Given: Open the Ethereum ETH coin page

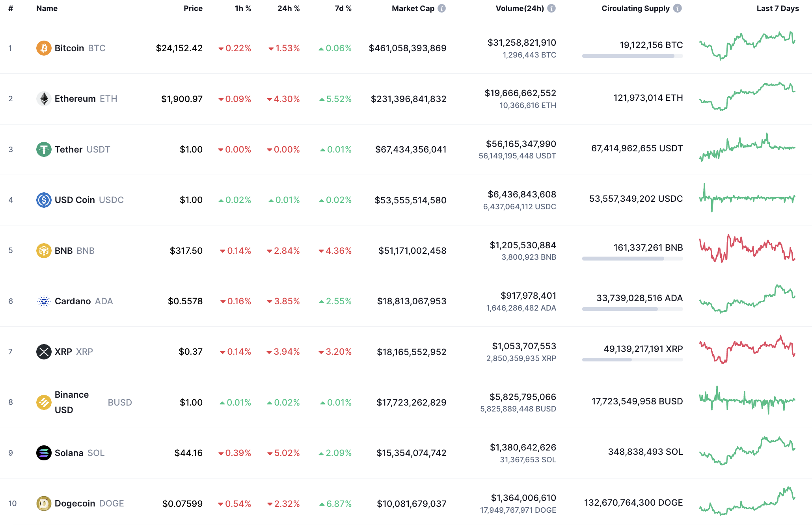Looking at the screenshot, I should (75, 99).
